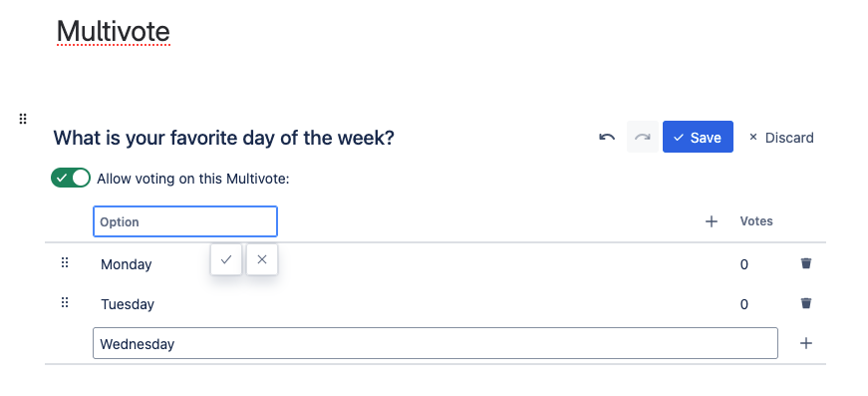Click the question title about favorite day
The image size is (868, 396).
click(223, 138)
